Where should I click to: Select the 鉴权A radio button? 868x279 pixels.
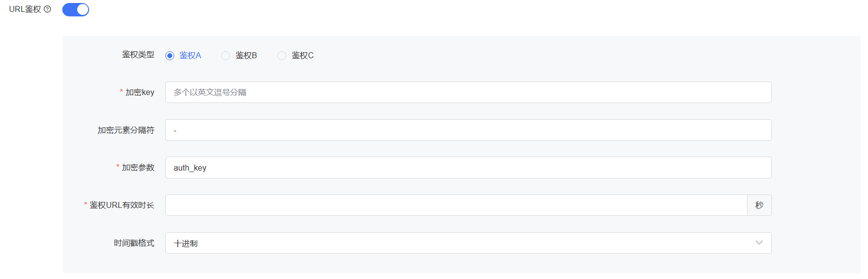[170, 56]
